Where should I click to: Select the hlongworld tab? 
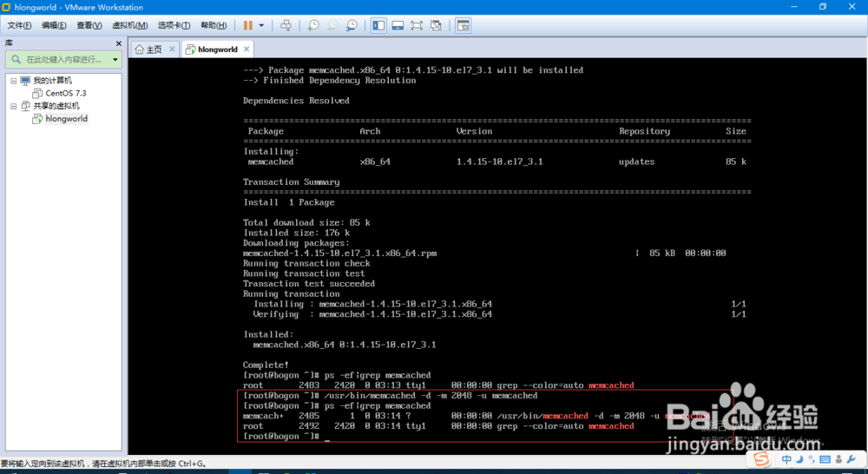coord(217,49)
